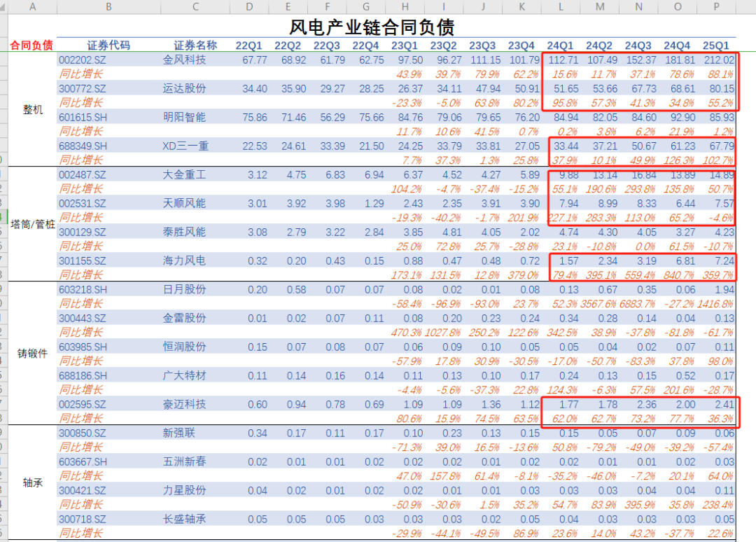The image size is (756, 542).
Task: Select column A header
Action: 32,7
